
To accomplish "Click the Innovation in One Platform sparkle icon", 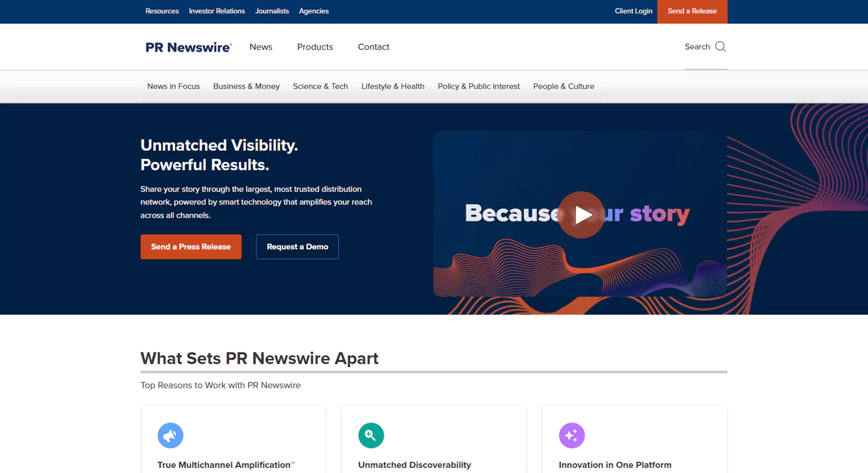I will pyautogui.click(x=572, y=435).
